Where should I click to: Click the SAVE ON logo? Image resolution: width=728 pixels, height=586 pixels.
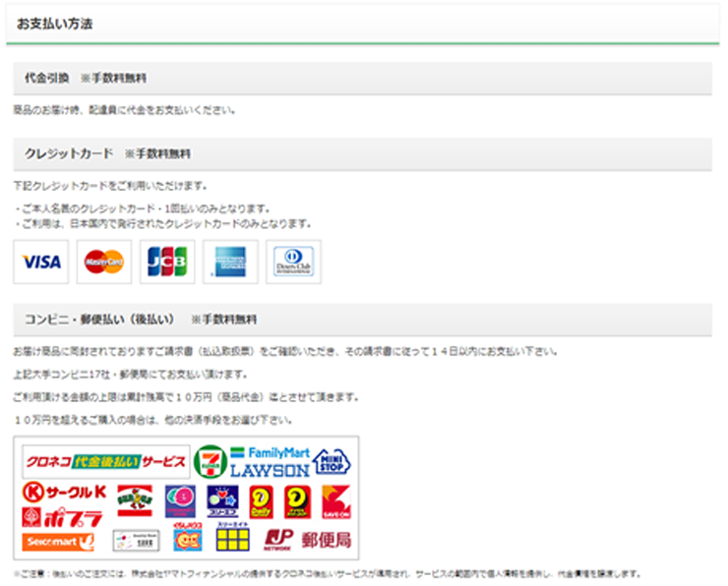click(x=335, y=502)
